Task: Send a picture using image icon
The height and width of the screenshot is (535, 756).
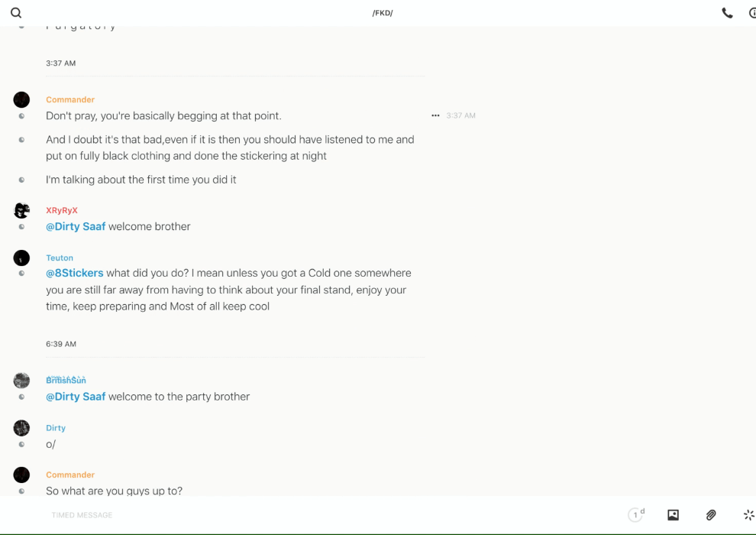Action: [x=673, y=515]
